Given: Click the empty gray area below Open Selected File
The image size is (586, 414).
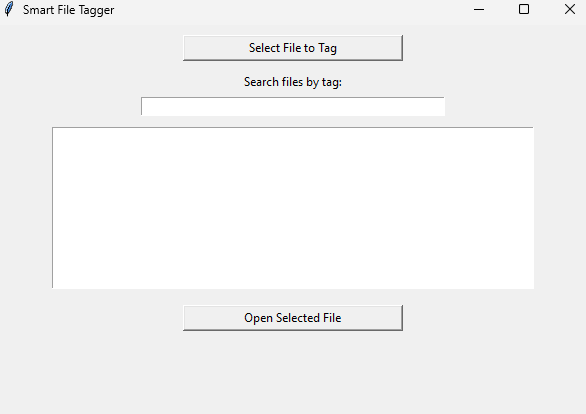Looking at the screenshot, I should pyautogui.click(x=293, y=372).
